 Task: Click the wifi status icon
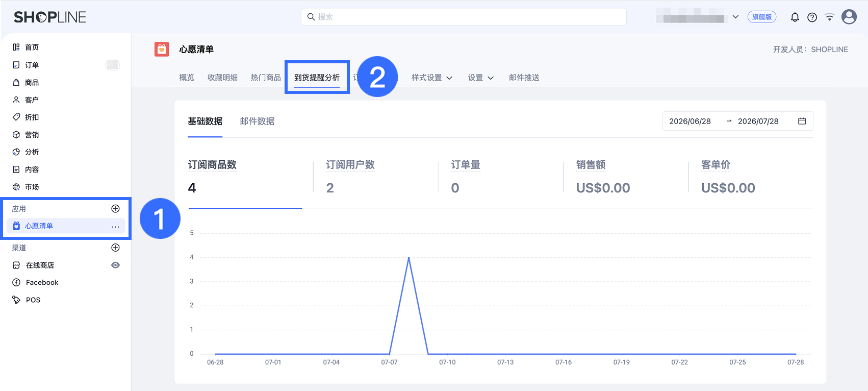(830, 17)
